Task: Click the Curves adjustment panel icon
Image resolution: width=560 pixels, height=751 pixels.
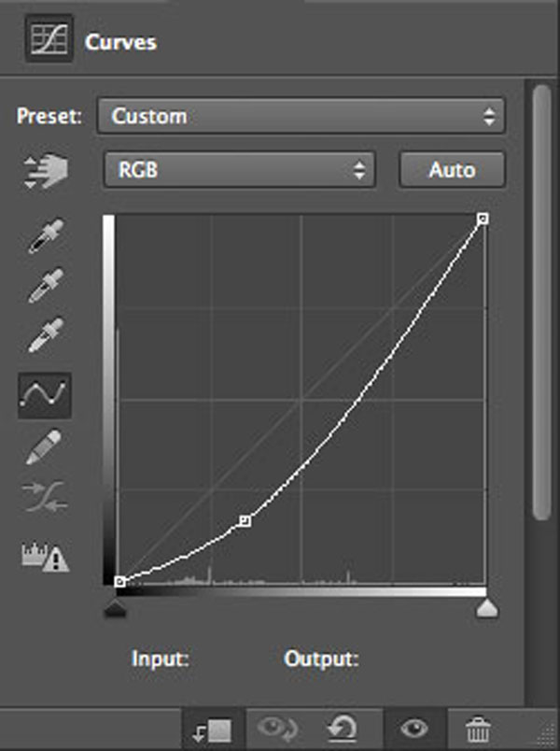Action: tap(49, 39)
